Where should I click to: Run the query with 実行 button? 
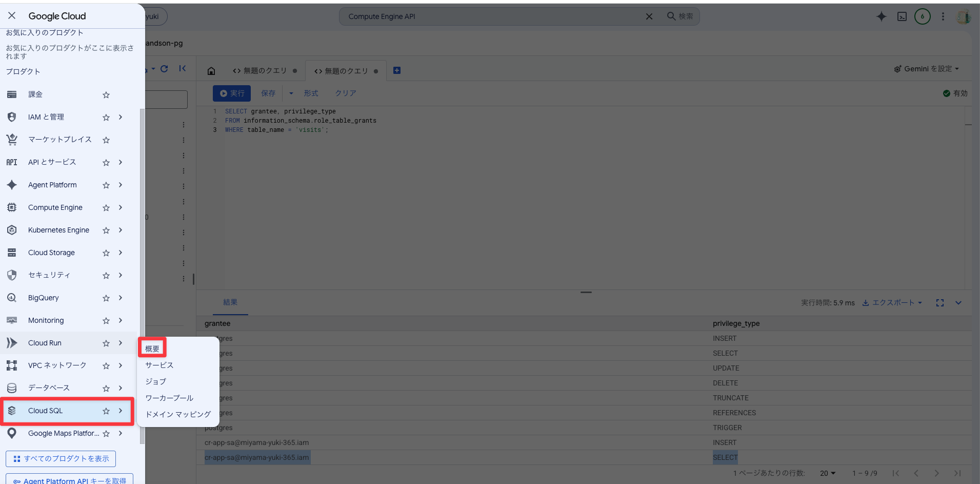pos(232,93)
